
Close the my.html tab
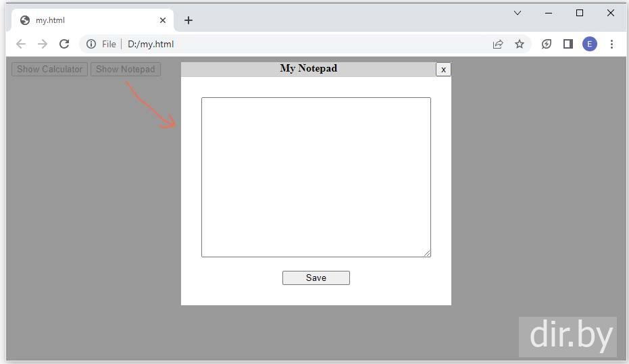[x=162, y=20]
